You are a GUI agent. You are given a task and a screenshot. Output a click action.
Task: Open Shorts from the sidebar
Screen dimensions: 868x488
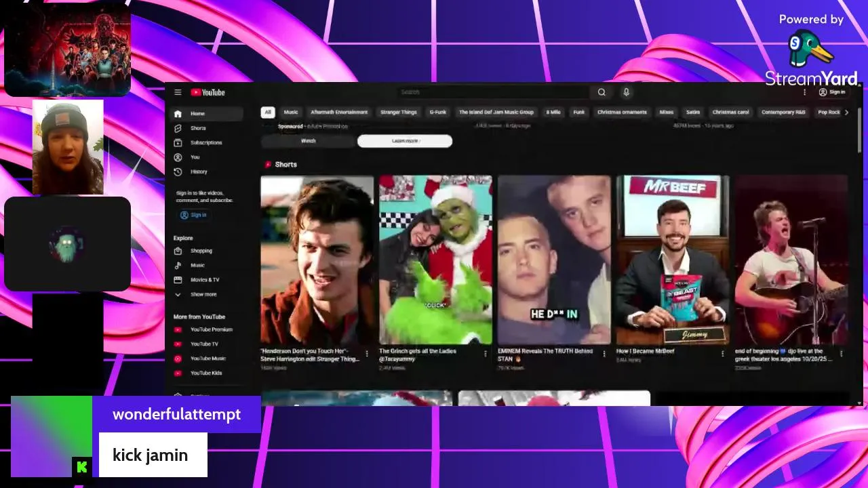tap(207, 128)
